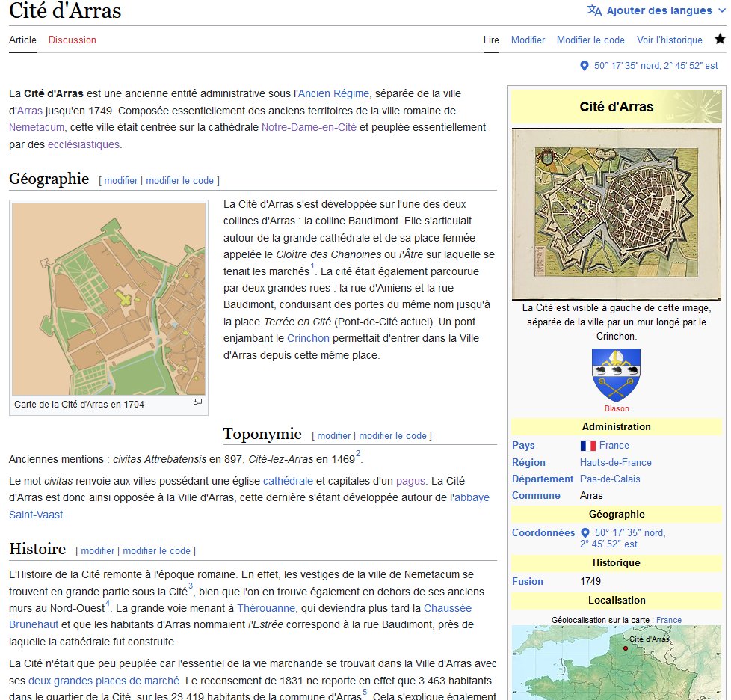Open the Carte de la Cité d'Arras 1704 map
Viewport: 731px width, 700px height.
(108, 299)
